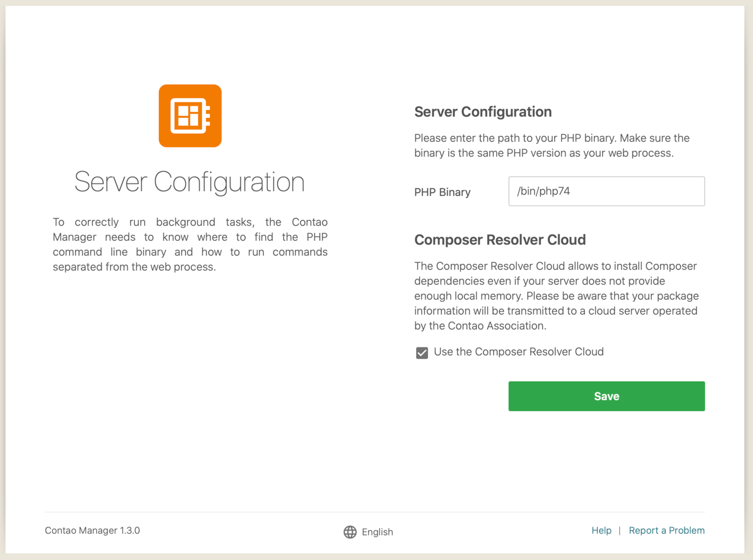Screen dimensions: 753x560
Task: Click the orange Contao Manager logo icon
Action: [x=190, y=116]
